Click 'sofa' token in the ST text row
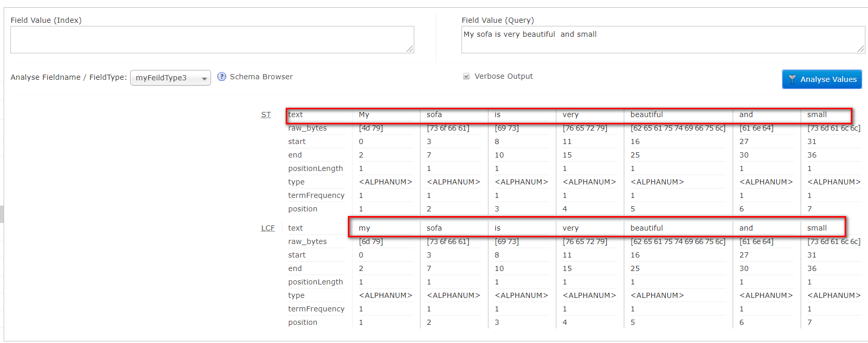This screenshot has height=343, width=868. pos(434,115)
